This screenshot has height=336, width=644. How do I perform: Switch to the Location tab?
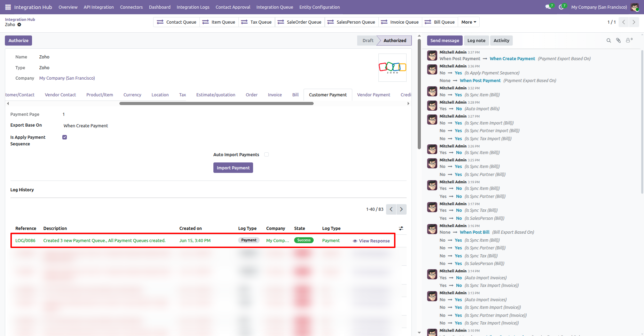[160, 95]
